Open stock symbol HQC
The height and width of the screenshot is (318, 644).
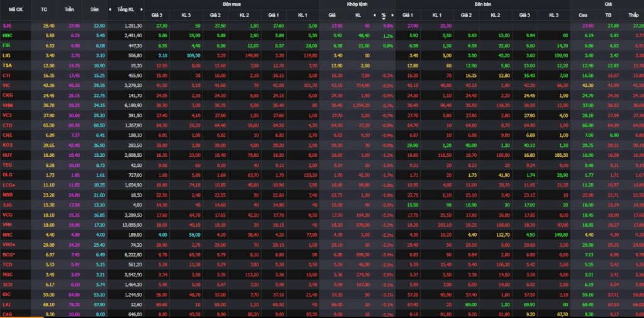(x=8, y=274)
